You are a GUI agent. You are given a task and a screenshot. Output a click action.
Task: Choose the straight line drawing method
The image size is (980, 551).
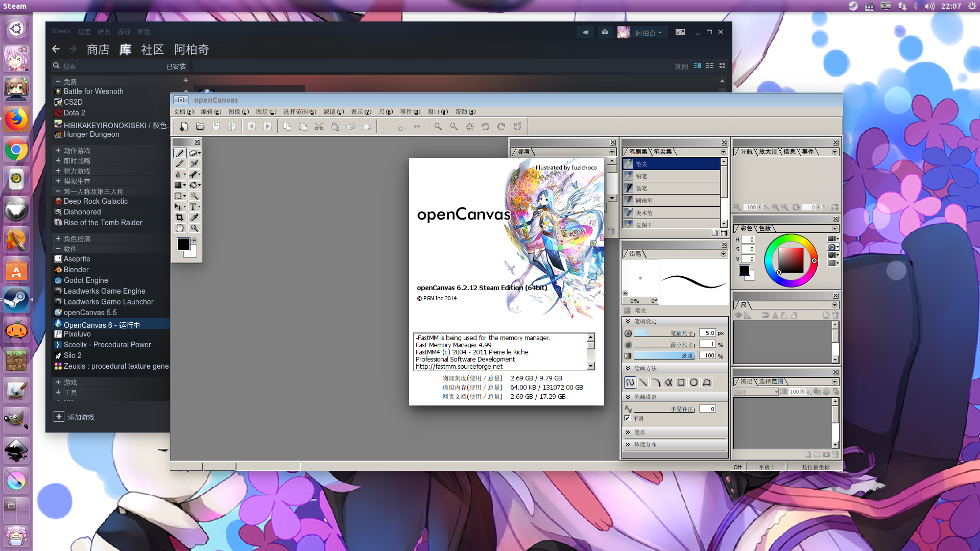click(643, 382)
